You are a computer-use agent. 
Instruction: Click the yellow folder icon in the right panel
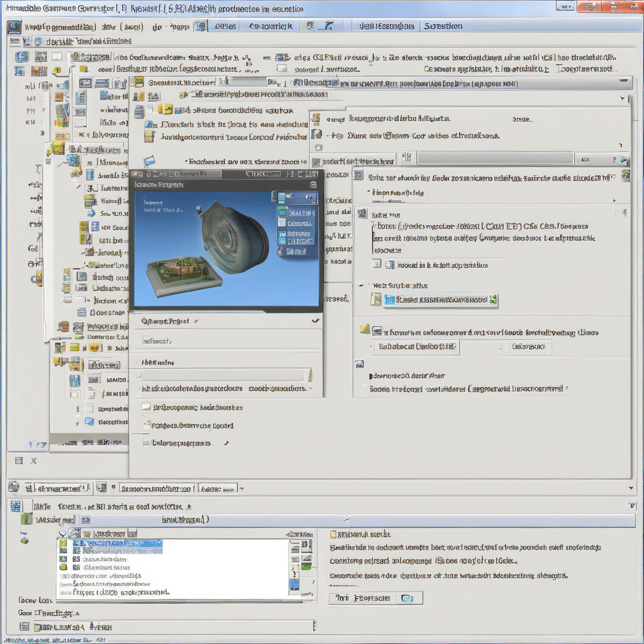365,329
